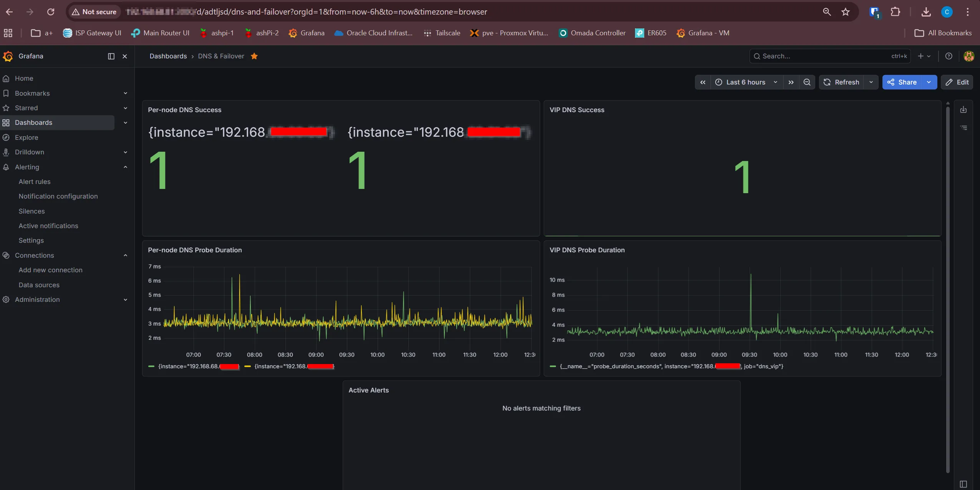This screenshot has width=980, height=490.
Task: Collapse the Alerting section chevron
Action: pyautogui.click(x=125, y=167)
